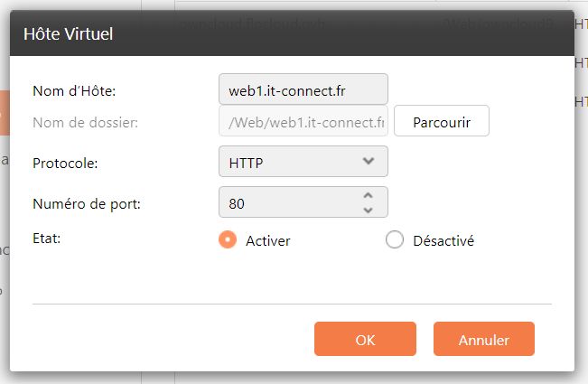Cancel with the Annuler button

coord(484,340)
